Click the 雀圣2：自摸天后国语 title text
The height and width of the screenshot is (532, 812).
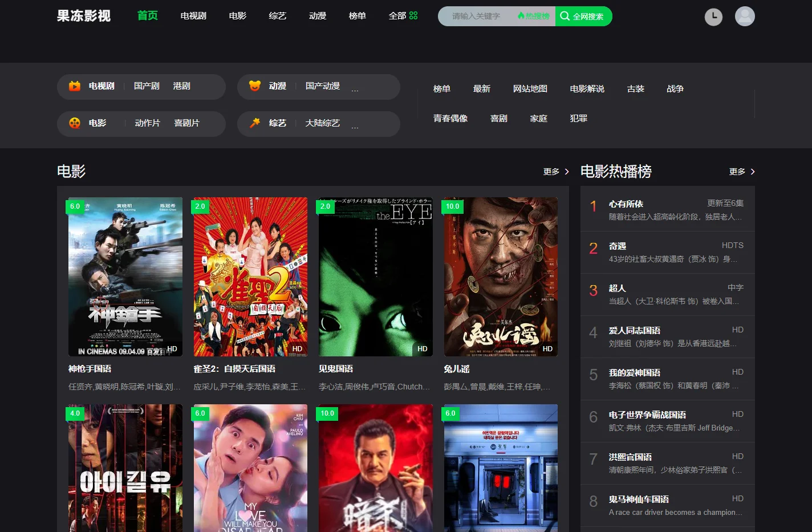click(x=234, y=369)
